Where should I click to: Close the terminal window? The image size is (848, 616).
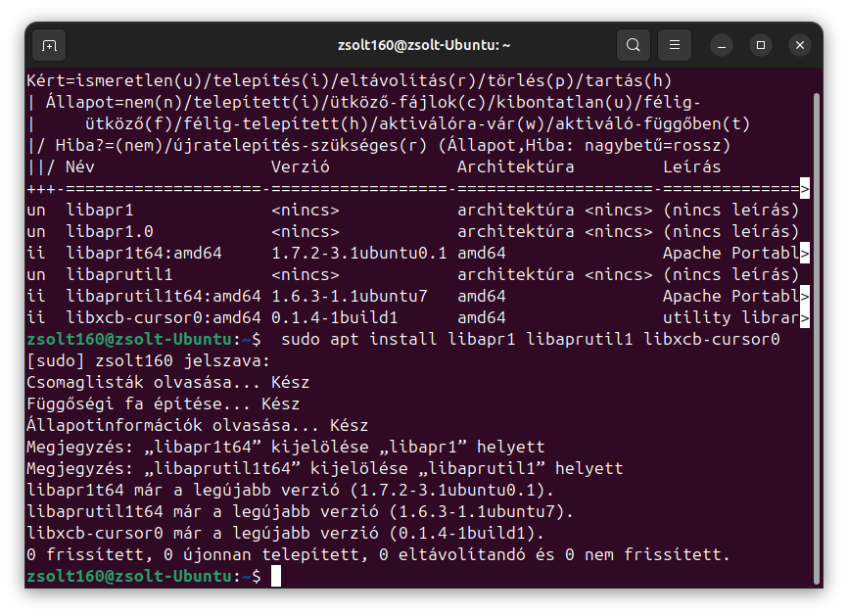coord(800,45)
